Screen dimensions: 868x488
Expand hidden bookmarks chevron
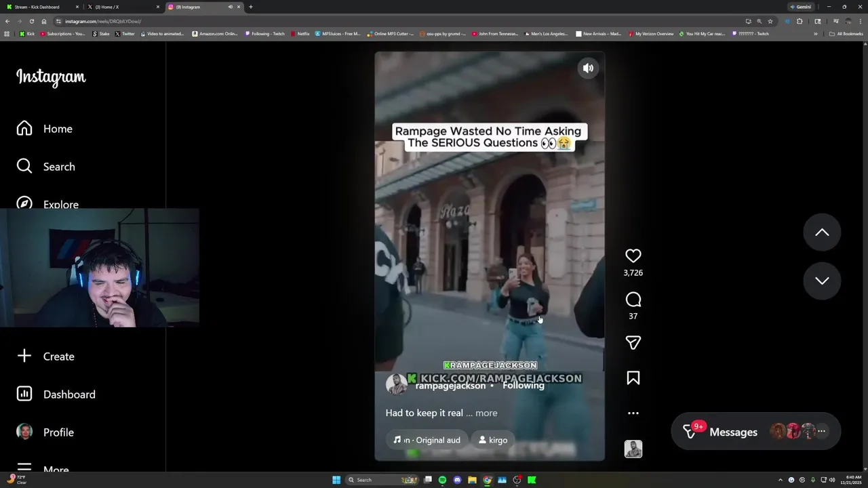click(x=816, y=33)
